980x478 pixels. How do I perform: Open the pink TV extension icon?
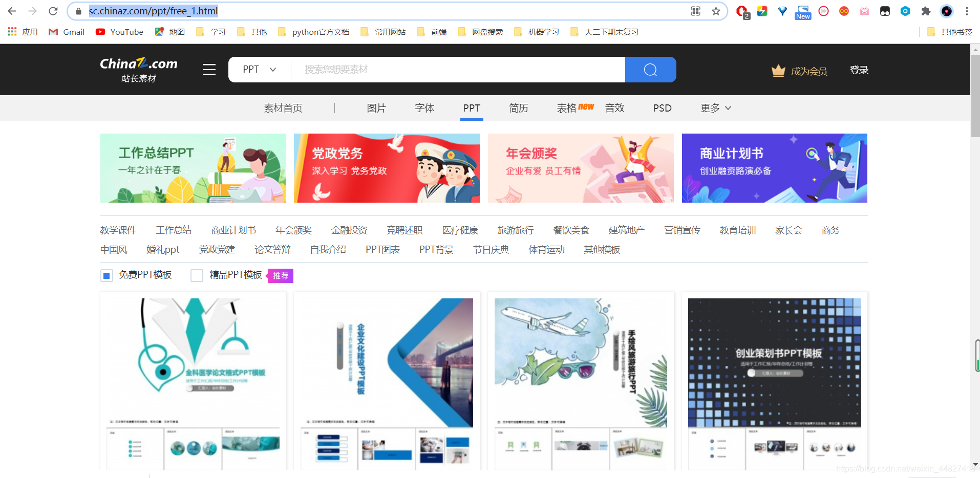[865, 11]
